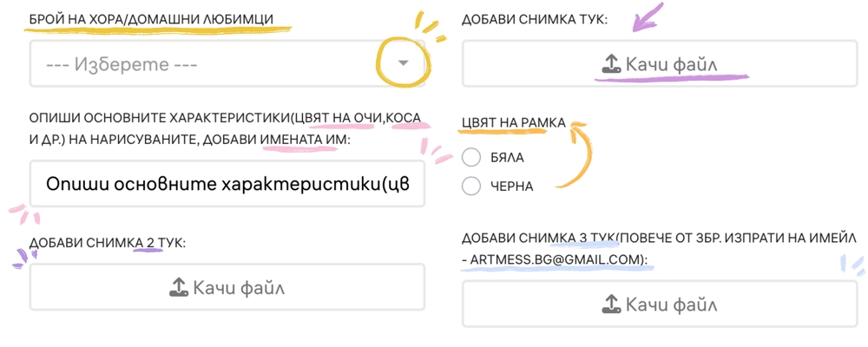The width and height of the screenshot is (868, 347).
Task: Click the ЦВЯТ НА РАМКА heading
Action: pyautogui.click(x=514, y=123)
